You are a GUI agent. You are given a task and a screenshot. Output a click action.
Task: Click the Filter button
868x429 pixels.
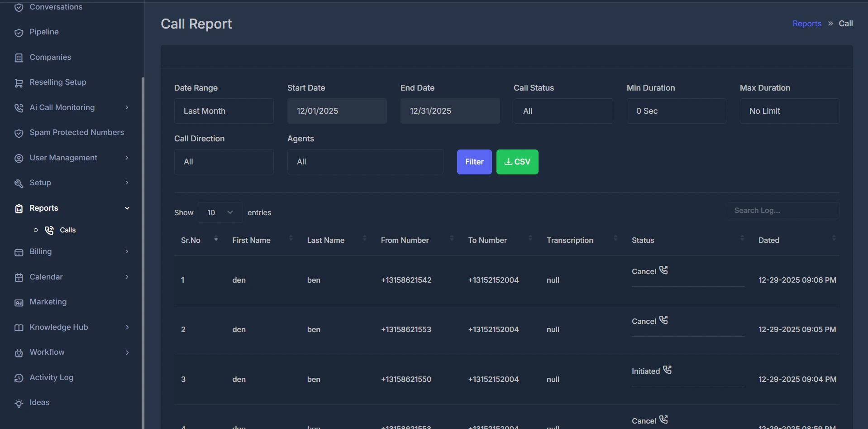coord(474,162)
